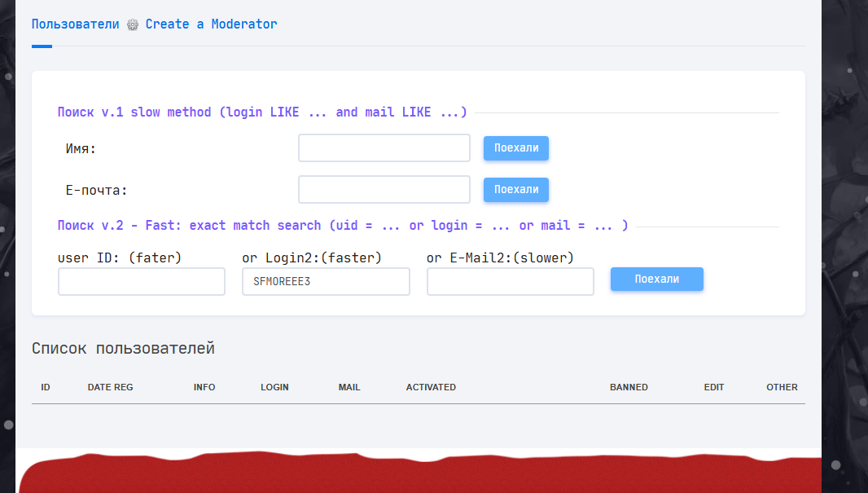Screen dimensions: 868x493
Task: Click the user ID input field
Action: pyautogui.click(x=142, y=281)
